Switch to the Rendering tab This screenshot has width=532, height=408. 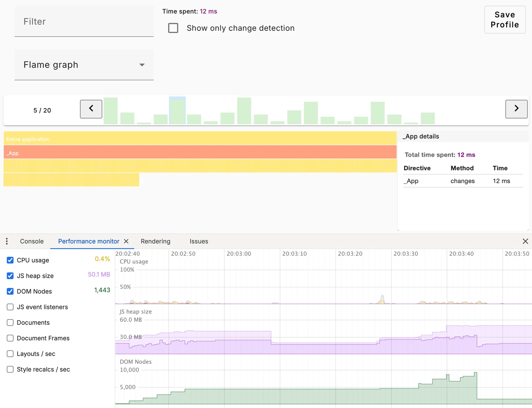(155, 241)
